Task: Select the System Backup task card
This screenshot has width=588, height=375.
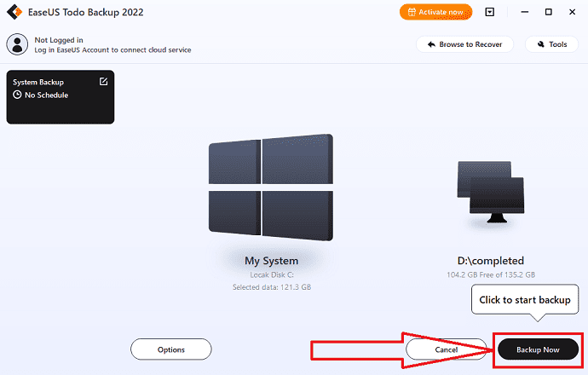Action: (61, 97)
